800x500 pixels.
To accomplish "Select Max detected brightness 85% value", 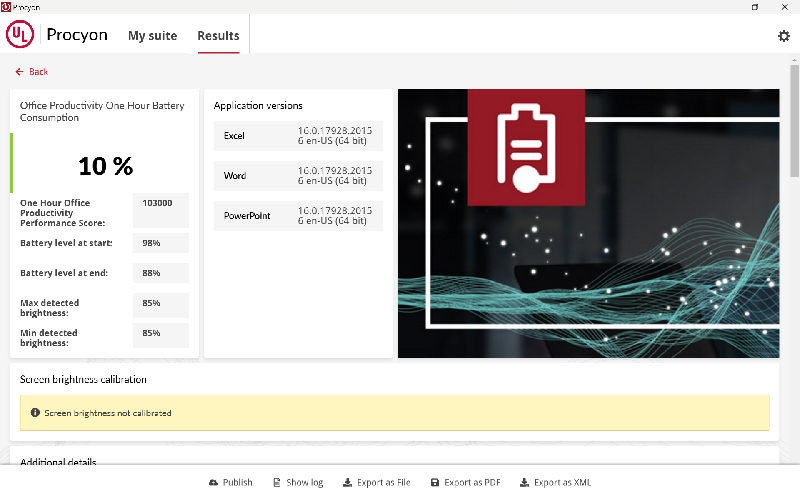I will click(x=161, y=305).
